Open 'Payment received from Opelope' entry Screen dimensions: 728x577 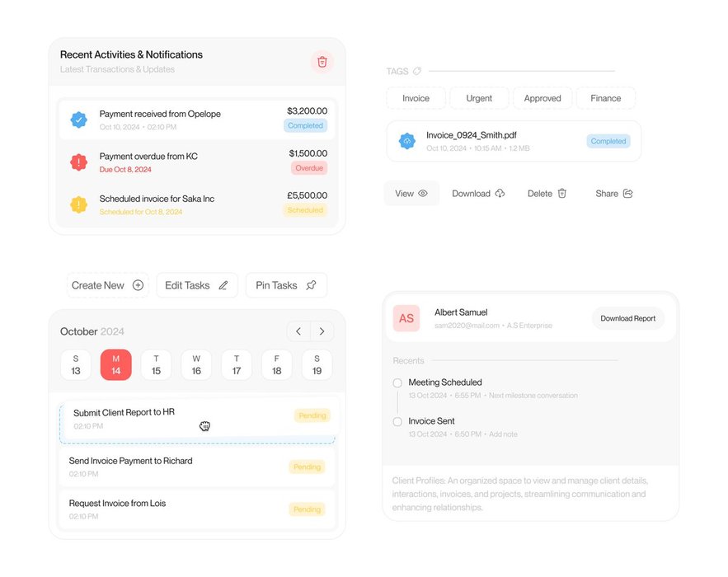199,120
